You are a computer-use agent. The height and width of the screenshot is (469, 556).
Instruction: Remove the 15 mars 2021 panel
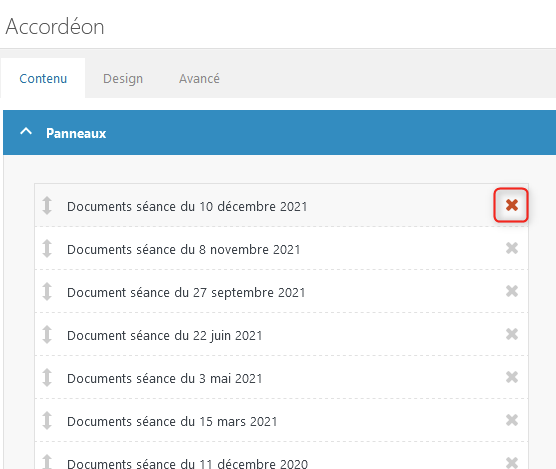tap(512, 420)
